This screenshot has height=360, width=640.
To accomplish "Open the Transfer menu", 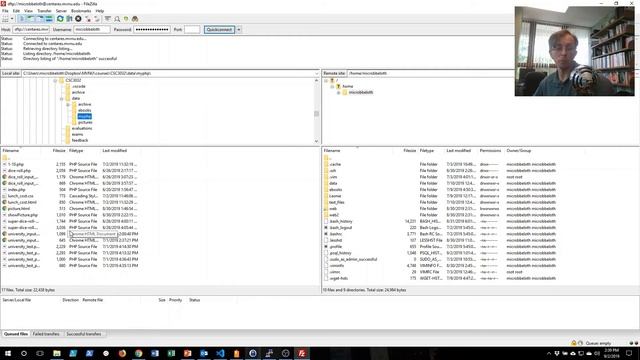I will click(x=44, y=11).
